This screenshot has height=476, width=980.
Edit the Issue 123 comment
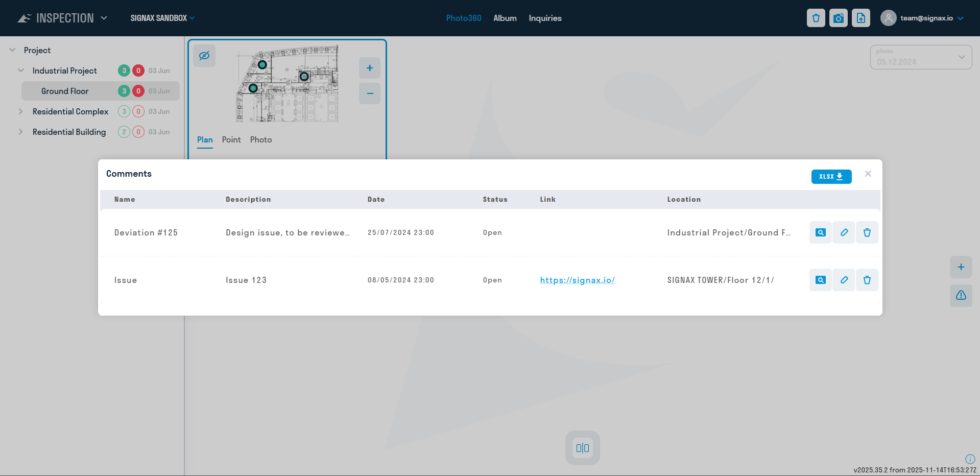coord(844,280)
